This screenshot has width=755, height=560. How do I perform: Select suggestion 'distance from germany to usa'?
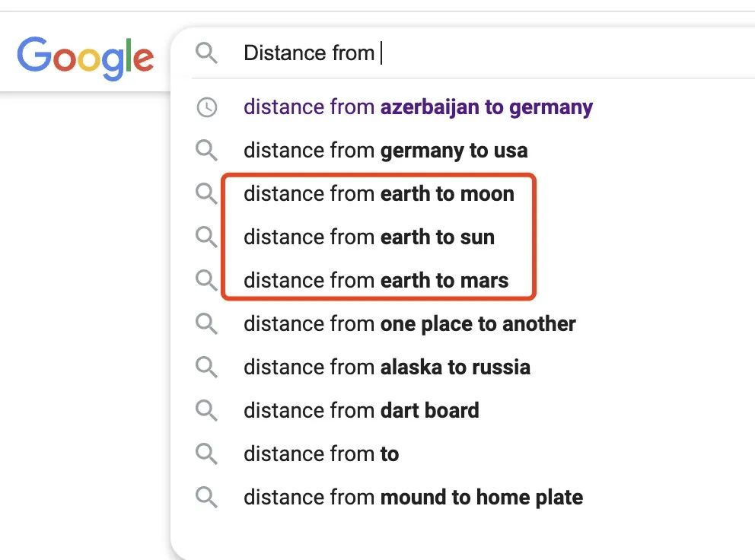(x=385, y=151)
